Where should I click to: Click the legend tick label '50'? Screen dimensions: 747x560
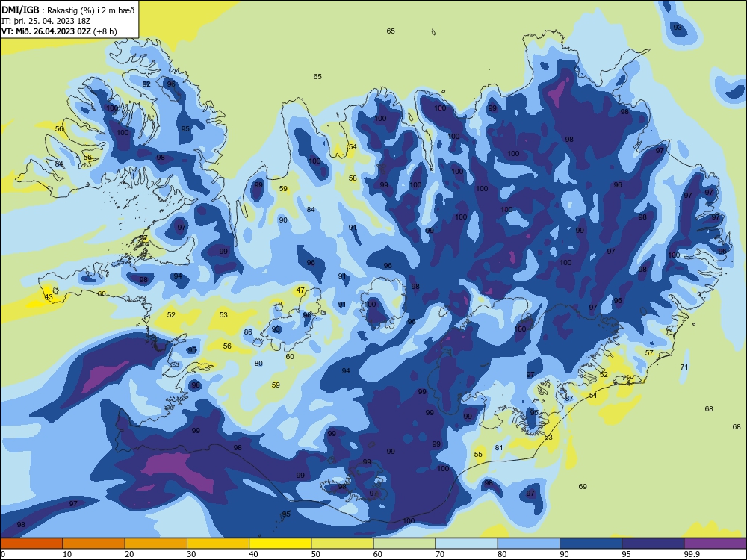[x=316, y=554]
